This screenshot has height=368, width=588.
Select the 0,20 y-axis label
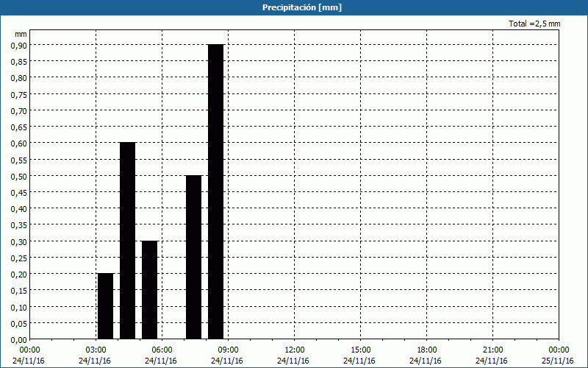tap(19, 274)
